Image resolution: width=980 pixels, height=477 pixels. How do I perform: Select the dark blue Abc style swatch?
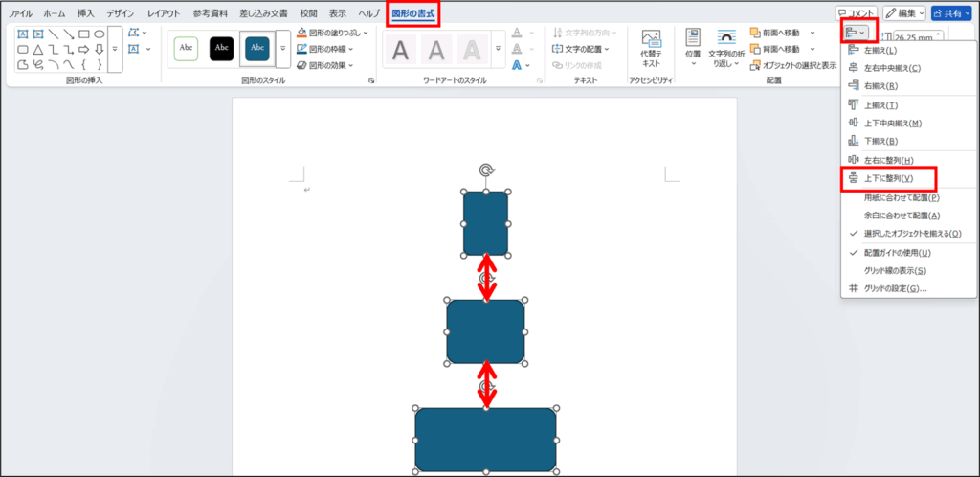point(258,48)
